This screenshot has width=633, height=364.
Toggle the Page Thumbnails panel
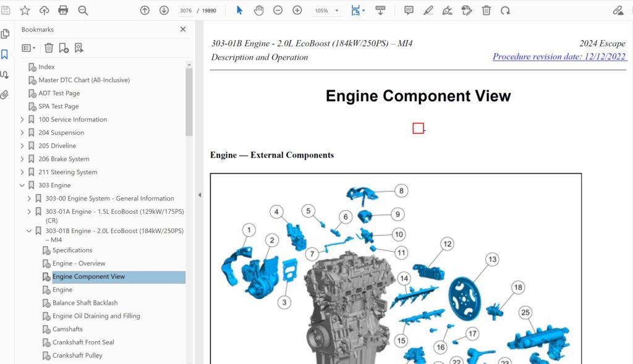pyautogui.click(x=5, y=34)
